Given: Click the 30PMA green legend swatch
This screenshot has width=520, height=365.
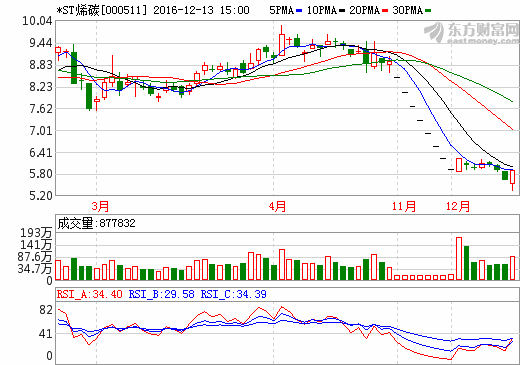Looking at the screenshot, I should tap(428, 11).
